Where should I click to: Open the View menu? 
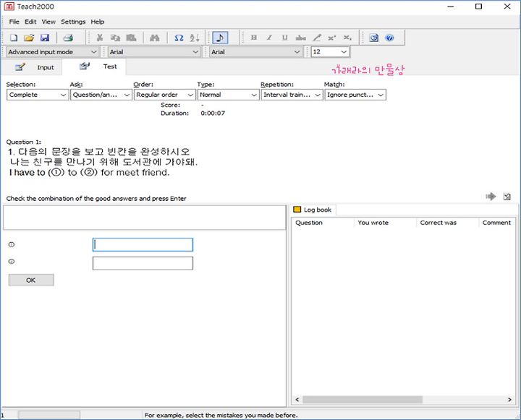point(48,22)
